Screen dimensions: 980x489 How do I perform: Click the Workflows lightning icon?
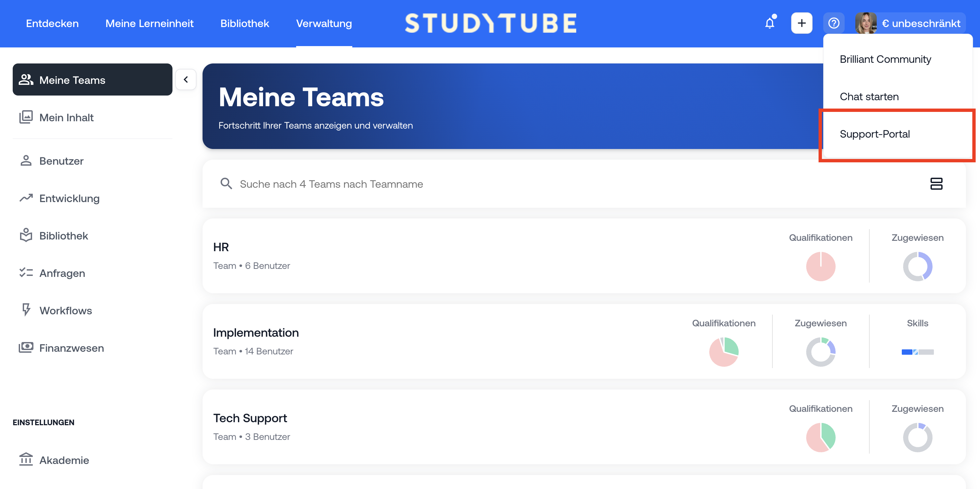tap(26, 310)
